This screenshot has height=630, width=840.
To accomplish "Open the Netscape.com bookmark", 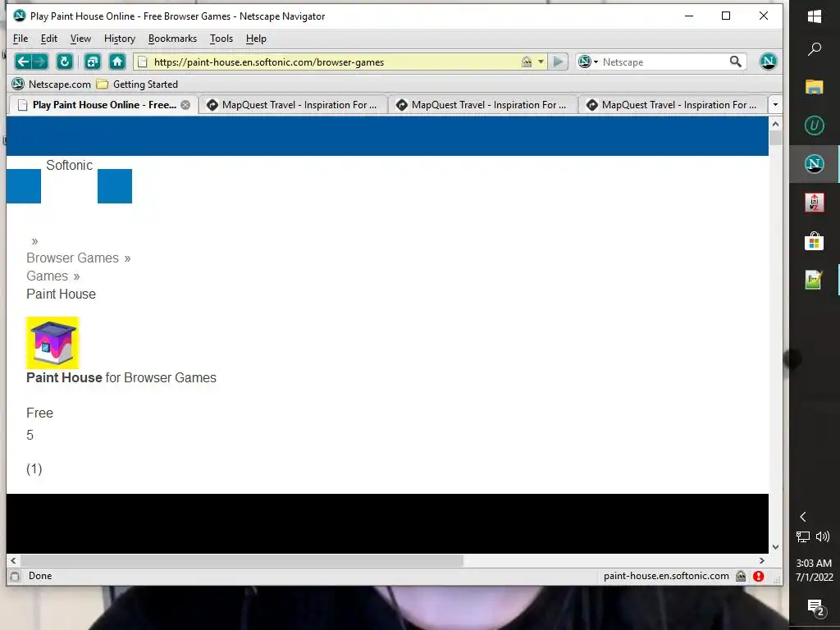I will (52, 84).
